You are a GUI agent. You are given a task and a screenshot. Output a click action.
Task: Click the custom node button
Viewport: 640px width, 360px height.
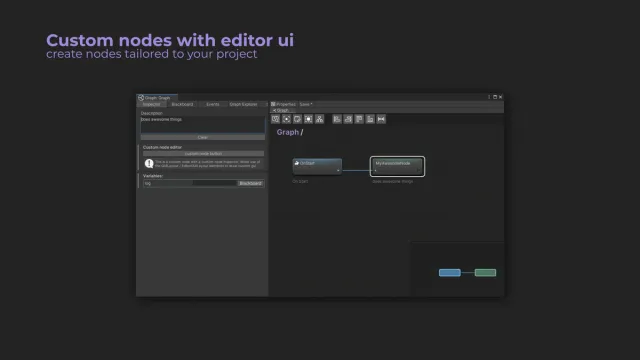coord(203,154)
